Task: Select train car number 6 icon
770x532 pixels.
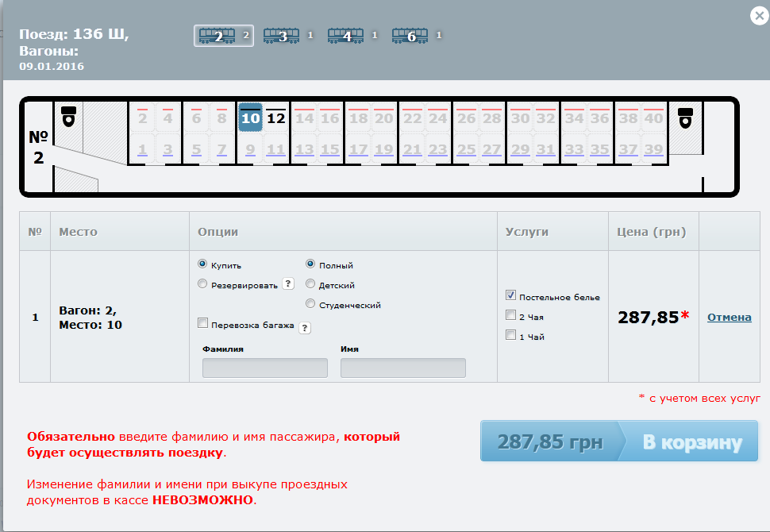Action: coord(410,36)
